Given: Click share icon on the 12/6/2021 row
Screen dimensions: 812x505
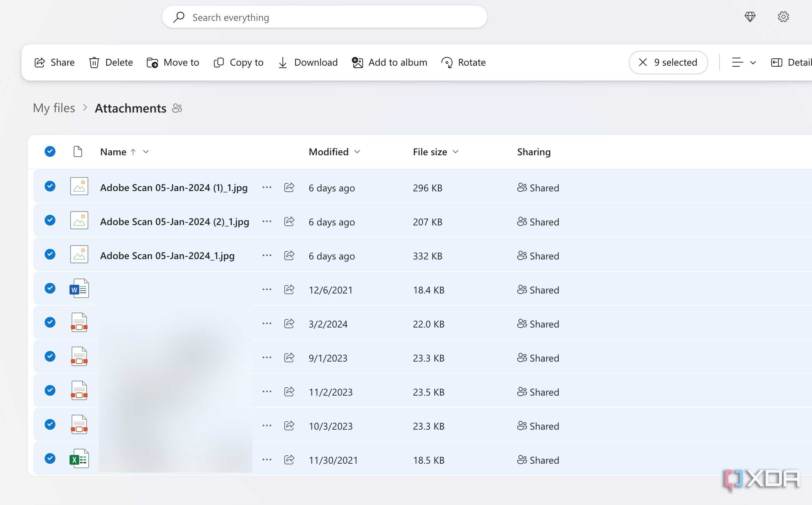Looking at the screenshot, I should (x=289, y=290).
